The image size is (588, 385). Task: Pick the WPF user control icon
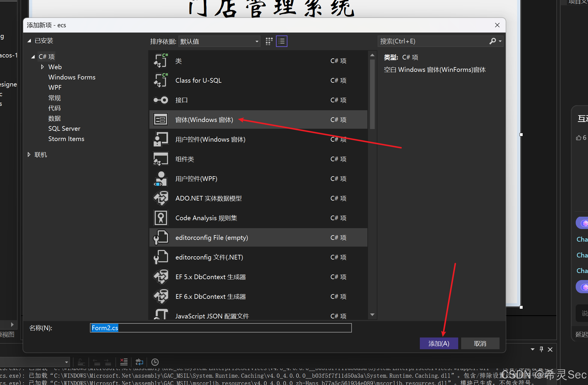[161, 179]
